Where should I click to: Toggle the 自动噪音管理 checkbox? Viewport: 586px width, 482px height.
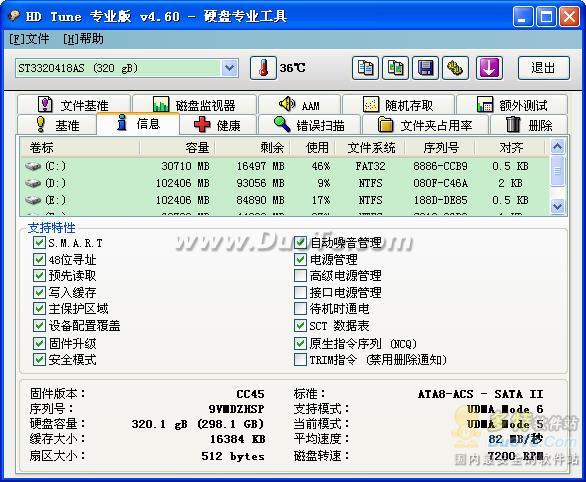click(300, 243)
